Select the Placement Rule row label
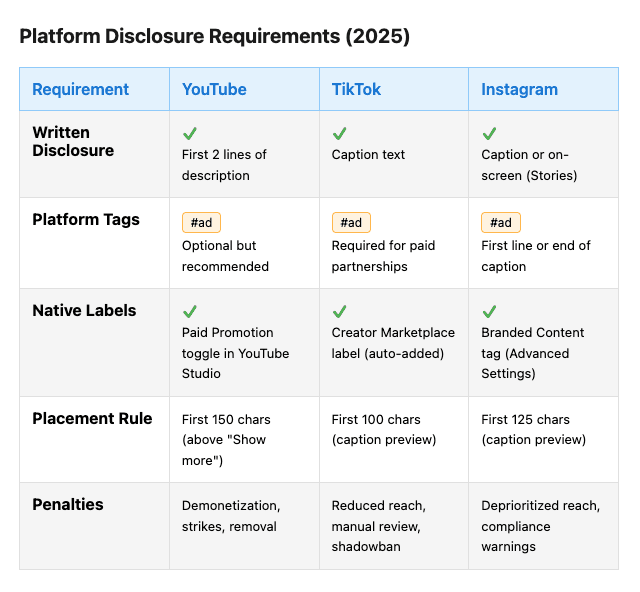The width and height of the screenshot is (640, 592). pyautogui.click(x=92, y=419)
